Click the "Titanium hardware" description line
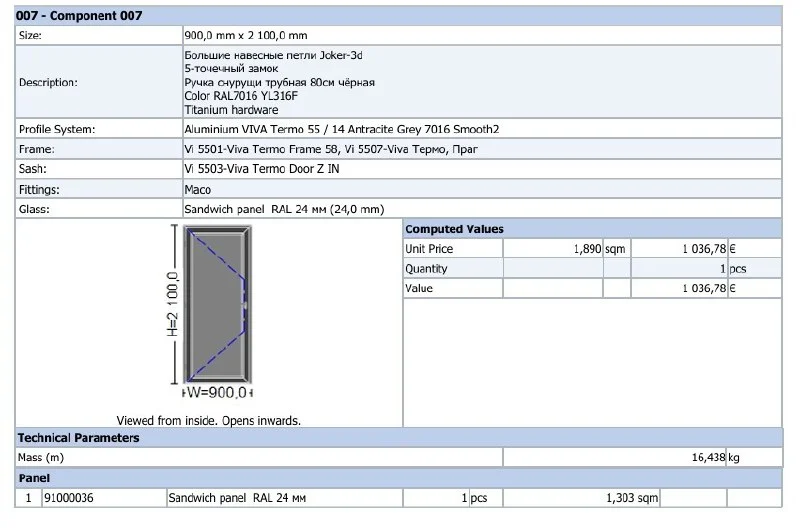 coord(231,110)
